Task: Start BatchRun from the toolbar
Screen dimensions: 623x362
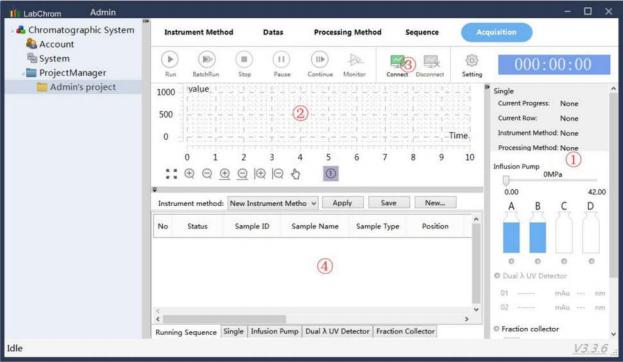Action: [206, 60]
